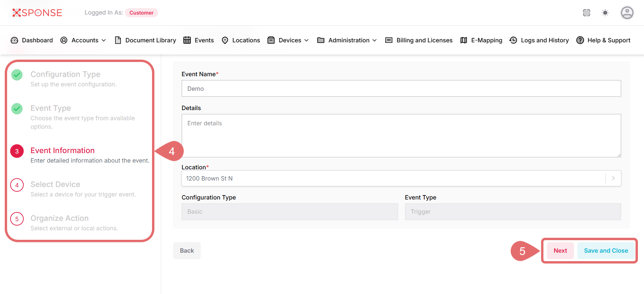Expand the Devices dropdown menu

[x=288, y=40]
